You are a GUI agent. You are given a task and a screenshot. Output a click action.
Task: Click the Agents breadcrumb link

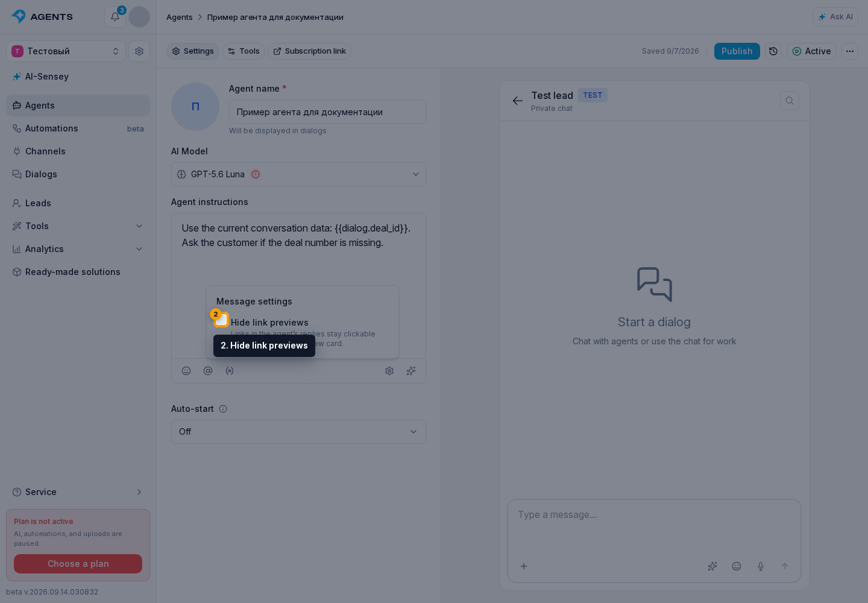tap(180, 17)
